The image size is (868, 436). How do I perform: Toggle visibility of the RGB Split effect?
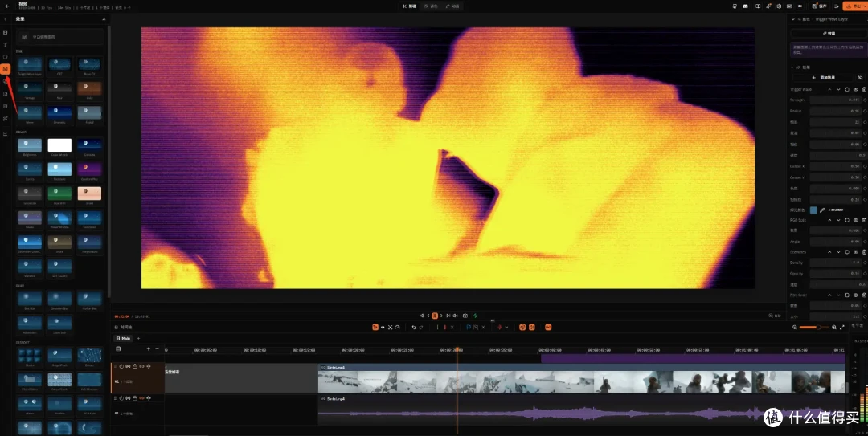(x=856, y=220)
